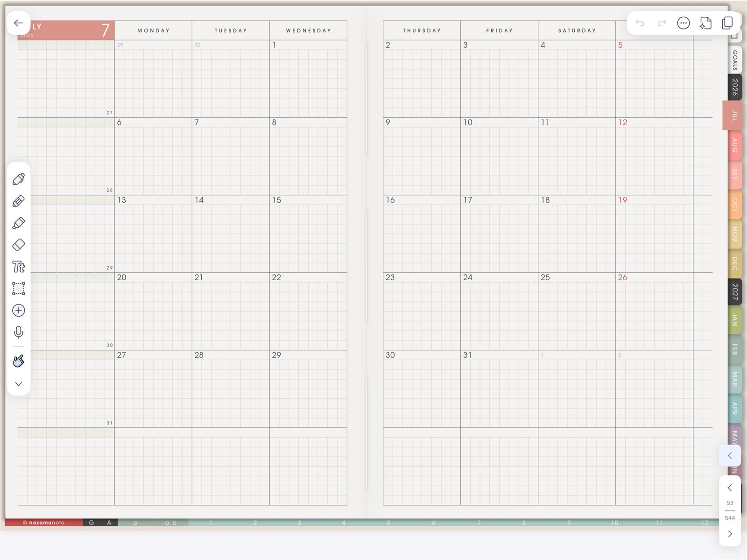Open the FEB side tab

pos(735,349)
